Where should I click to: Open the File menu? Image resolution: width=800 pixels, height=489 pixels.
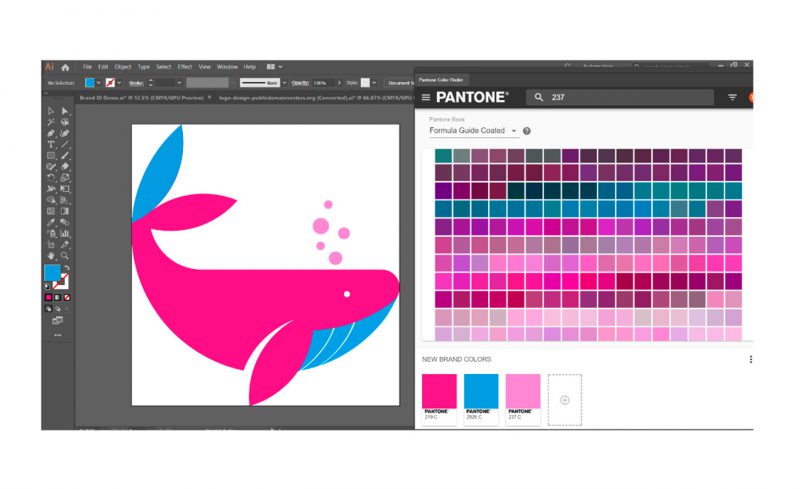(x=87, y=67)
